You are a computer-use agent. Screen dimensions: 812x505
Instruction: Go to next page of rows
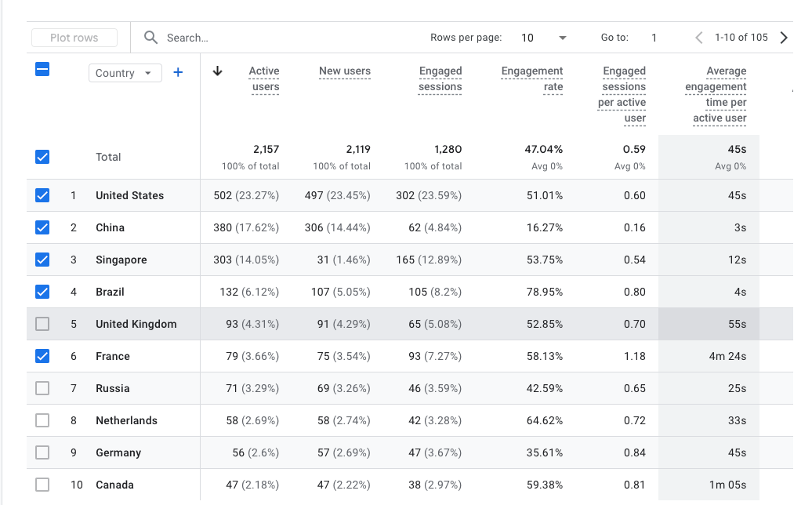coord(783,38)
